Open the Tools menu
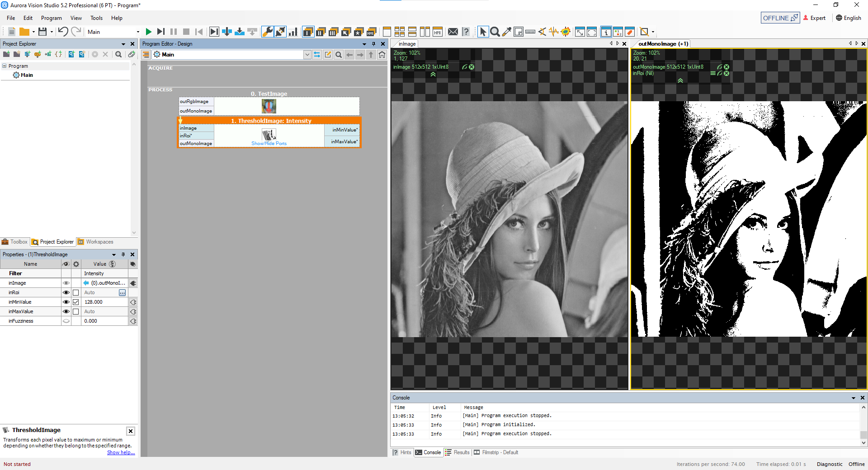This screenshot has height=470, width=868. [x=96, y=18]
